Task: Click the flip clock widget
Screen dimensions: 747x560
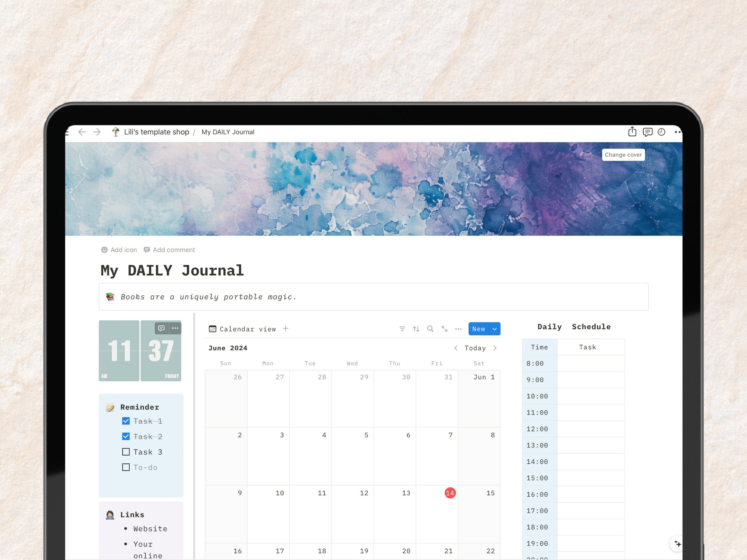Action: tap(140, 351)
